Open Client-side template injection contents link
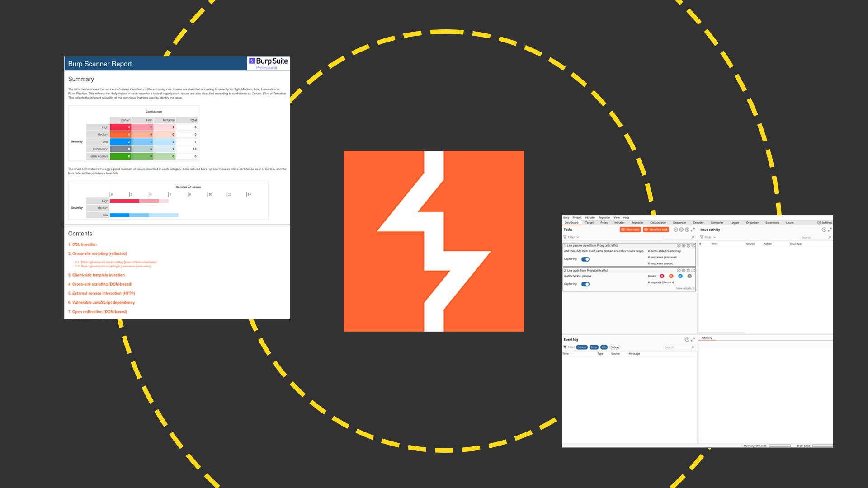The height and width of the screenshot is (488, 868). pyautogui.click(x=96, y=275)
